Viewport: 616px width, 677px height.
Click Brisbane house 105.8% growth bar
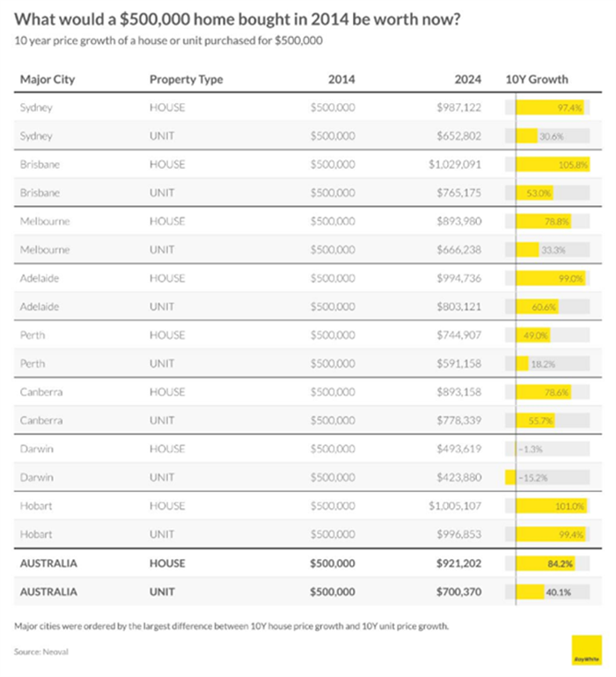[553, 165]
